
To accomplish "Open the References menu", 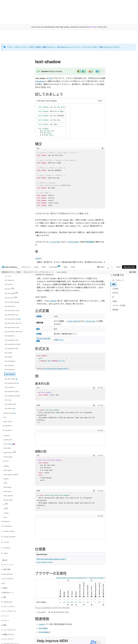I will pyautogui.click(x=26, y=267).
